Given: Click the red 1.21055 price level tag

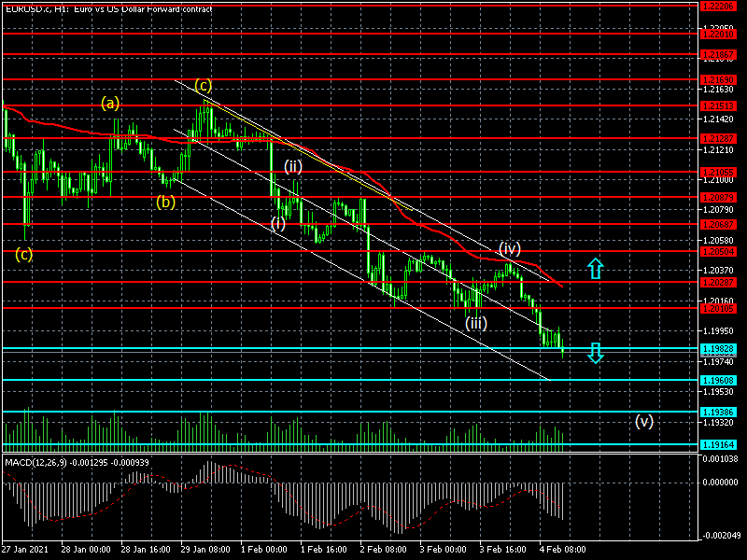Looking at the screenshot, I should click(719, 172).
